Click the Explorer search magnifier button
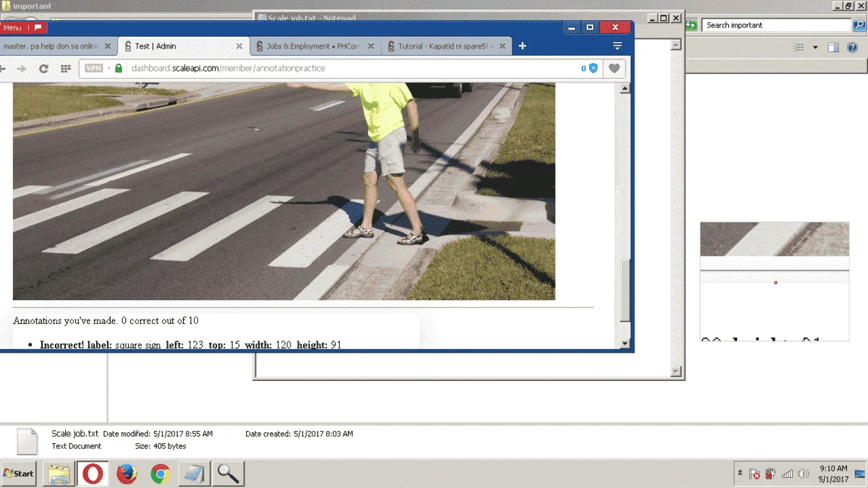The width and height of the screenshot is (868, 488). click(860, 25)
